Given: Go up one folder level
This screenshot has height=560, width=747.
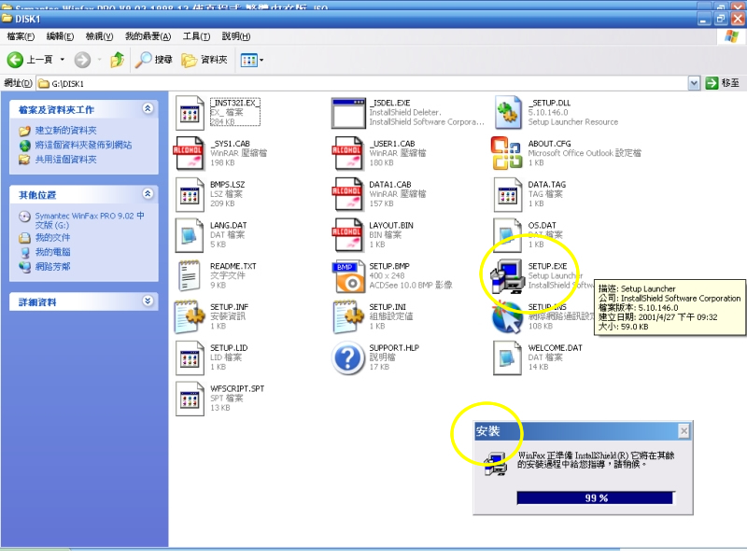Looking at the screenshot, I should point(118,60).
